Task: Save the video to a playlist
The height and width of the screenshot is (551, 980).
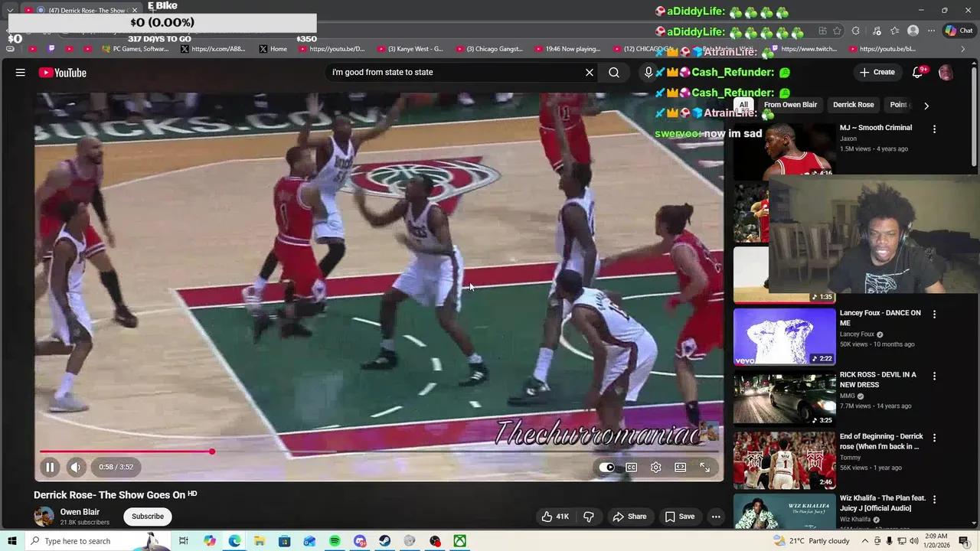Action: click(680, 517)
